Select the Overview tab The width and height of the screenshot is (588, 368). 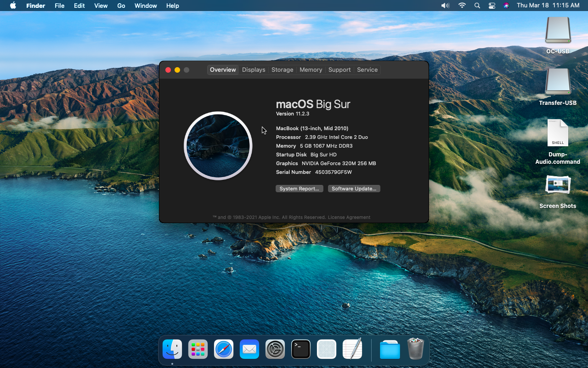223,70
